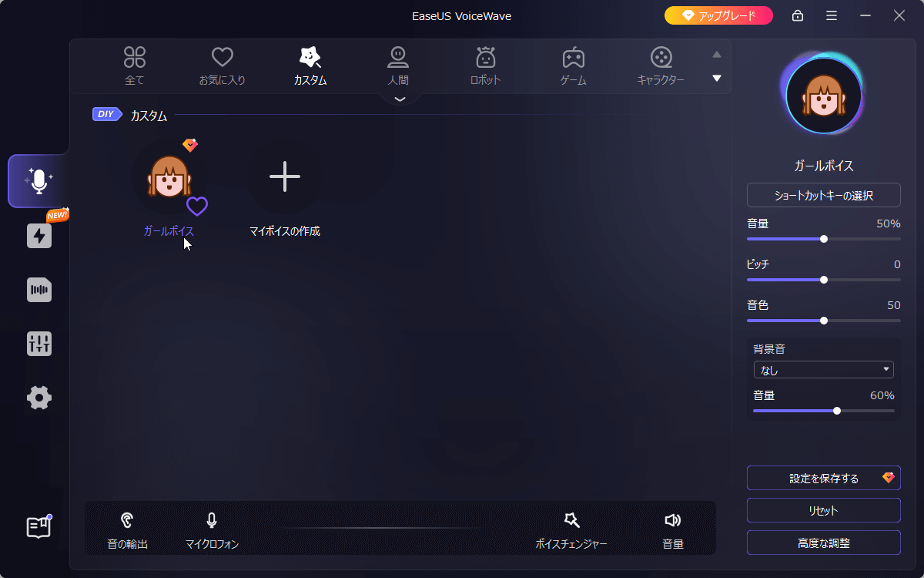Open the audio file waveform sidebar icon
The height and width of the screenshot is (578, 924).
[x=39, y=290]
